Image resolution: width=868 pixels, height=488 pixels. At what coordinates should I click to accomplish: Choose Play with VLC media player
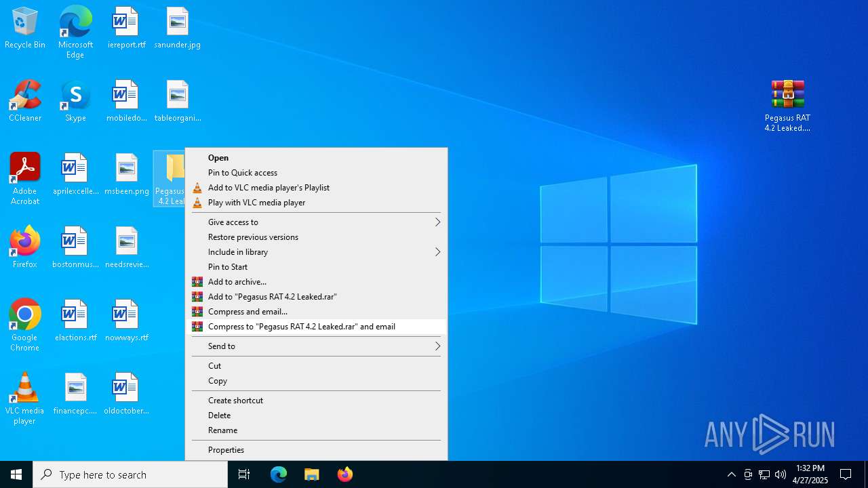[x=316, y=203]
